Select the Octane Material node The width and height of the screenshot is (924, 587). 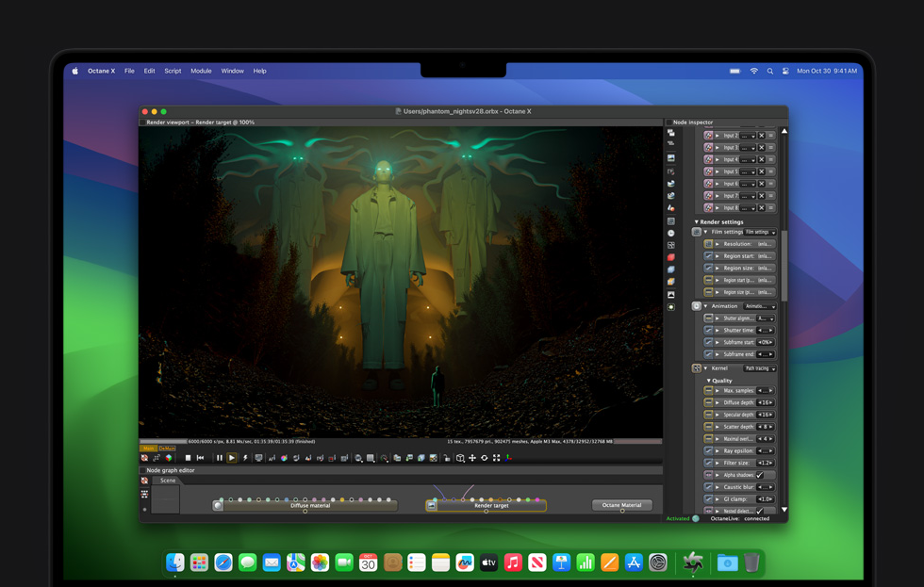[621, 505]
